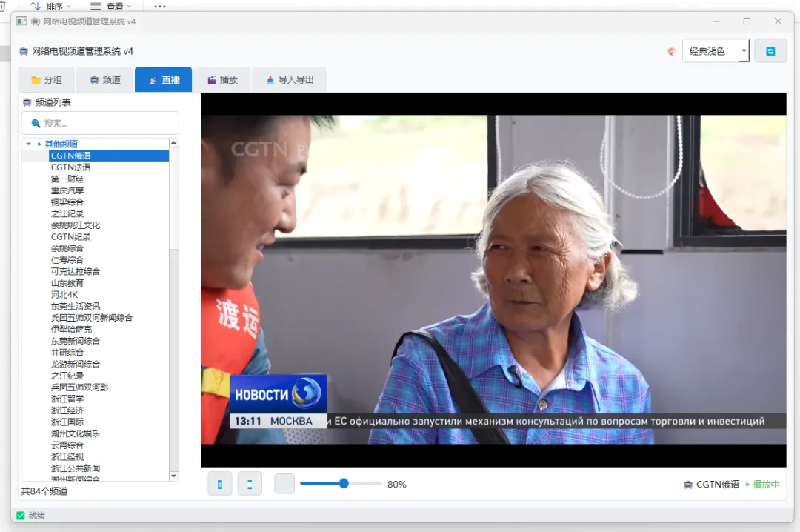The image size is (800, 532).
Task: Open the 播放 tab
Action: (222, 79)
